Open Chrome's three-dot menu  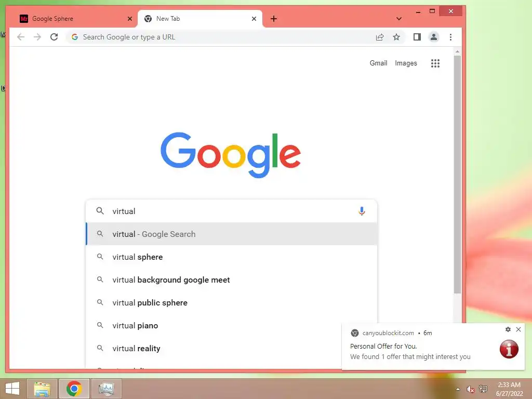point(450,37)
